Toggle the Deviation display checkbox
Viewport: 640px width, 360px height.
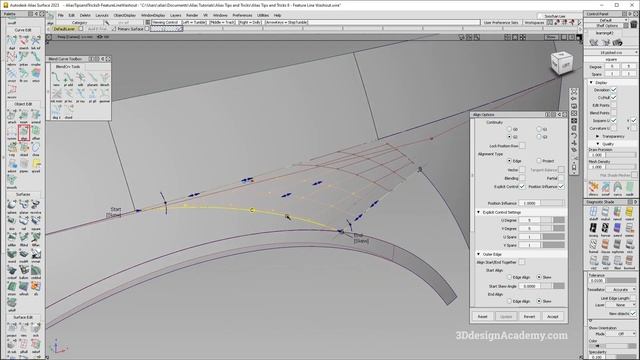[613, 90]
